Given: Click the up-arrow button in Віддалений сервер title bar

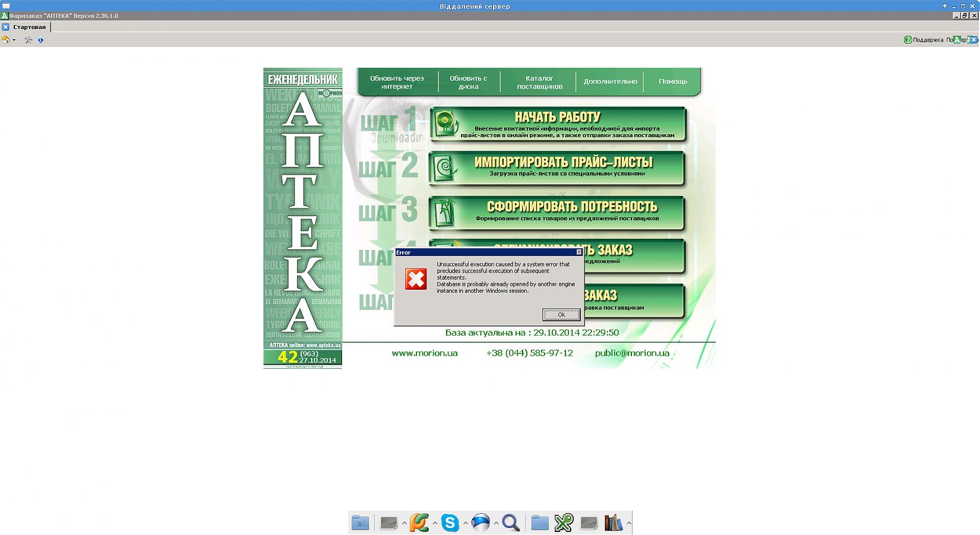Looking at the screenshot, I should (944, 6).
